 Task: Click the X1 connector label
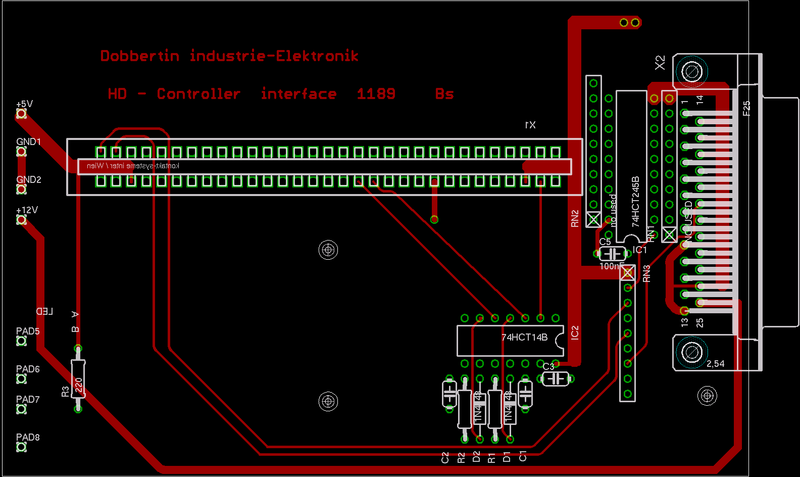point(530,125)
